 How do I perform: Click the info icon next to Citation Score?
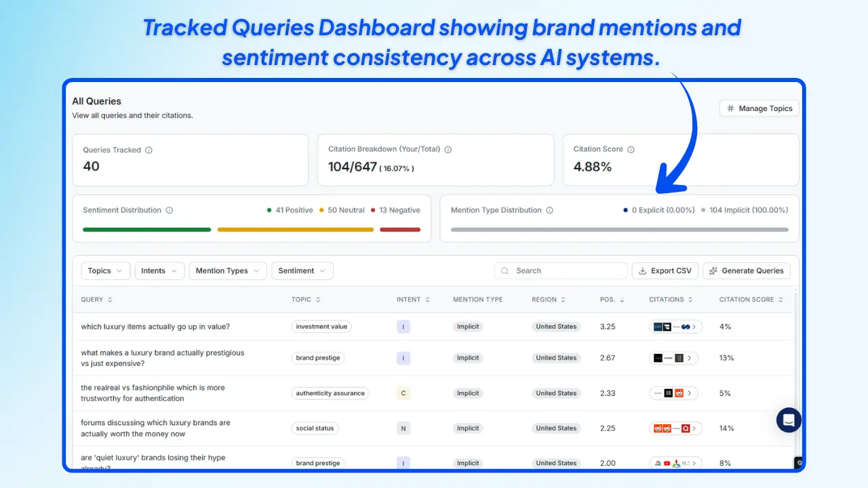631,148
